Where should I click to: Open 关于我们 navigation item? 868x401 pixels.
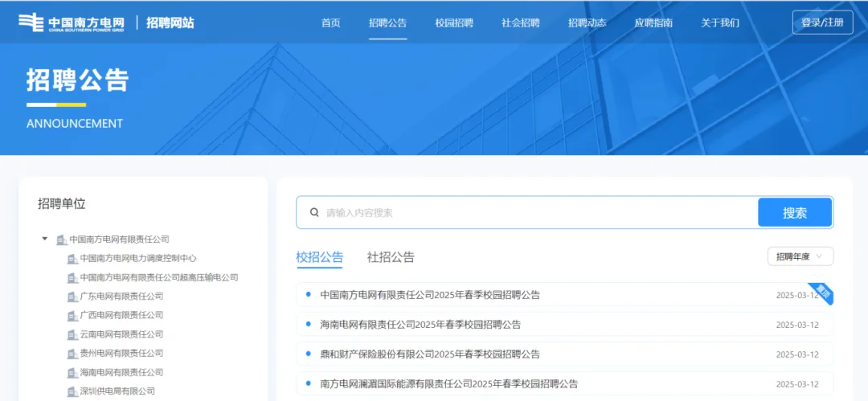coord(720,23)
